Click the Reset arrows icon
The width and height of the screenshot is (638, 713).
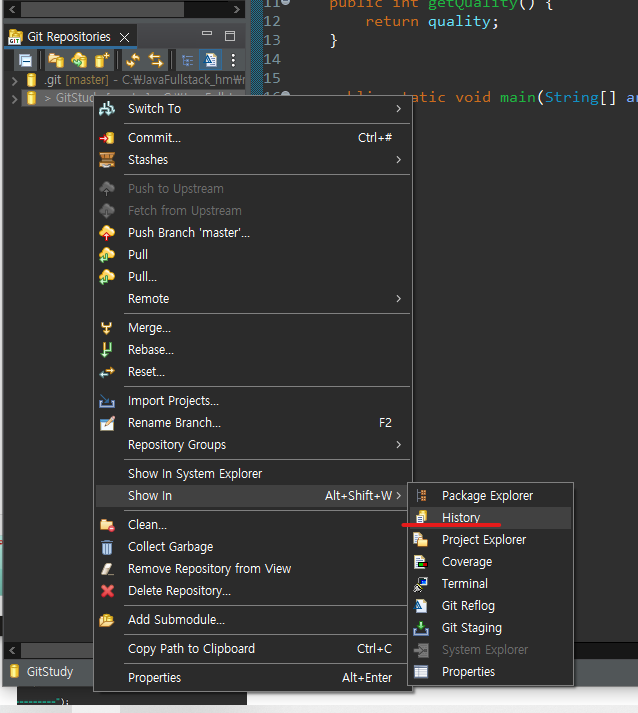click(107, 372)
